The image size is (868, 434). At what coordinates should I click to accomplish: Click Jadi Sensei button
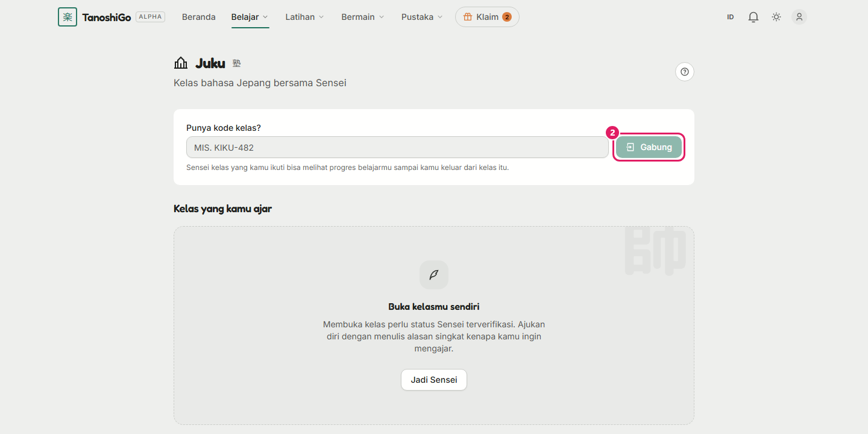(x=434, y=380)
